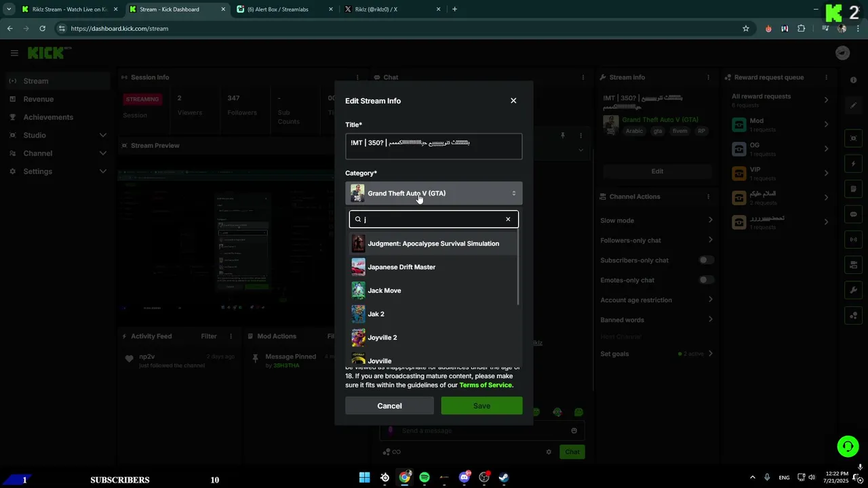This screenshot has height=488, width=868.
Task: Expand Settings section in sidebar
Action: pyautogui.click(x=102, y=171)
